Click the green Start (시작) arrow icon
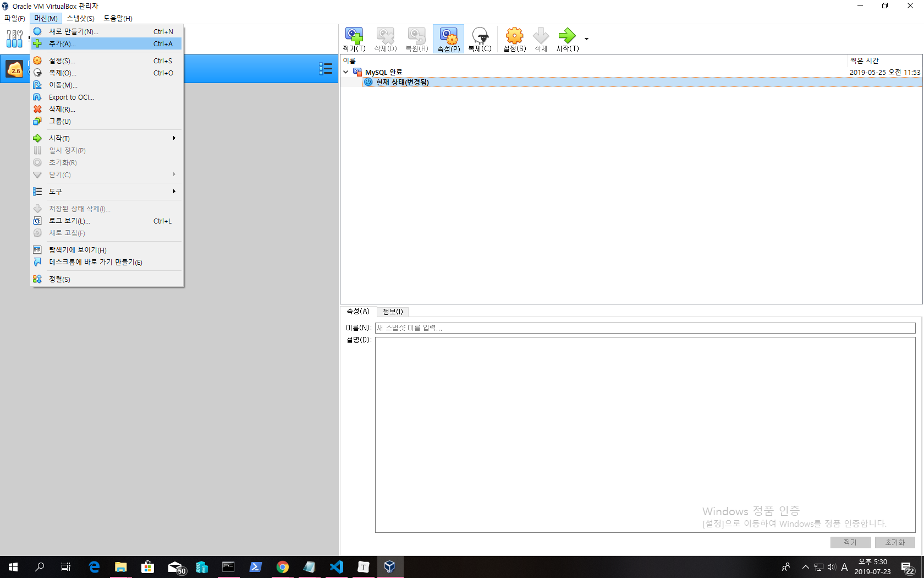 [x=567, y=39]
